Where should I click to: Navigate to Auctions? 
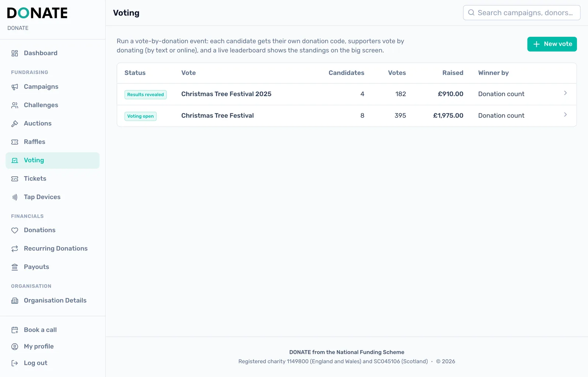53,124
